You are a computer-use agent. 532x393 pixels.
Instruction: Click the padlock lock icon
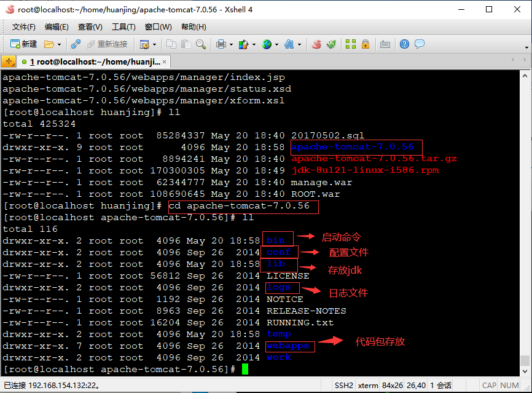[366, 44]
